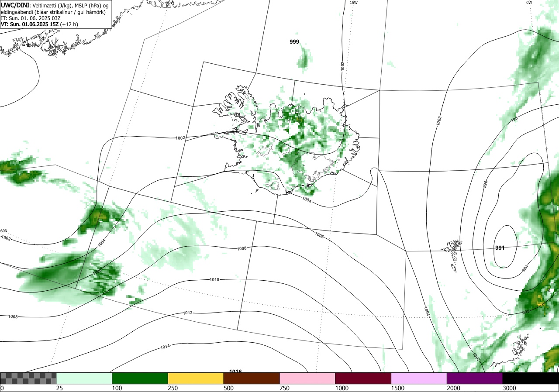This screenshot has width=559, height=392.
Task: Click the maroon 1000–1500 legend swatch
Action: coord(363,378)
